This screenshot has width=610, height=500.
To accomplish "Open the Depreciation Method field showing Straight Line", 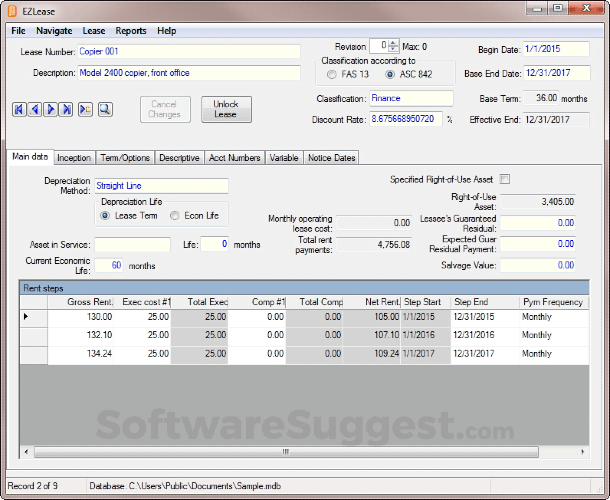I will click(x=161, y=186).
